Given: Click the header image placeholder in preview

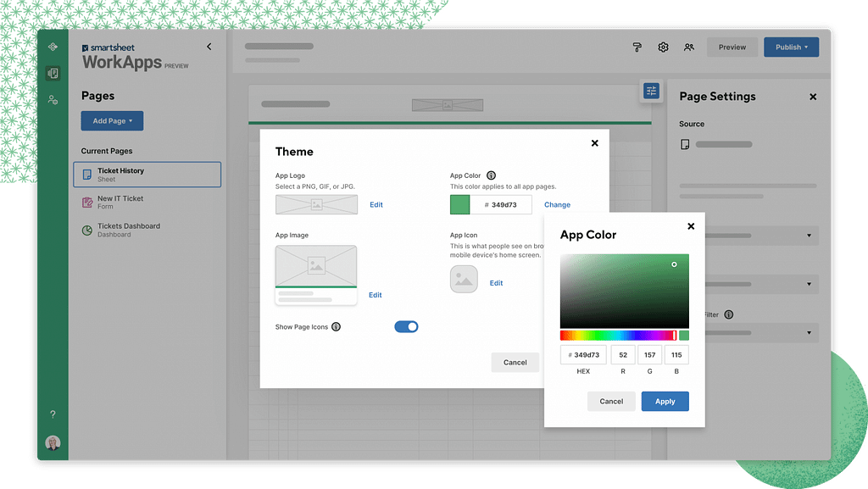Looking at the screenshot, I should (x=448, y=104).
